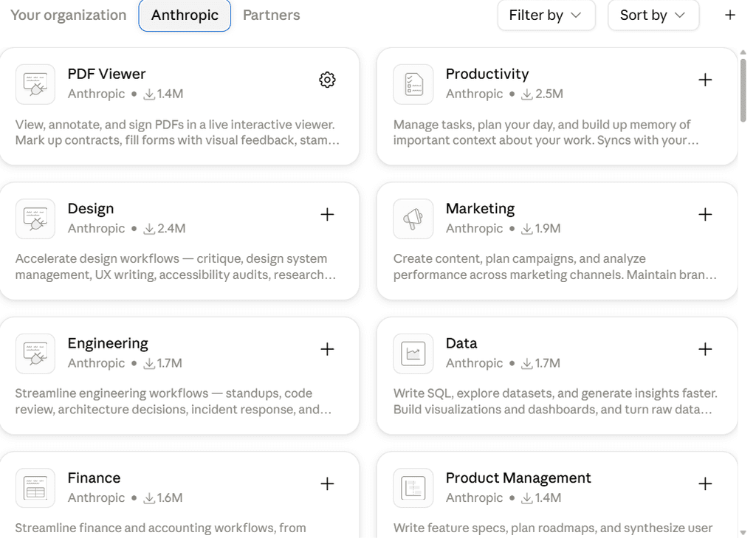Click the '1.7M' count under Engineering
The height and width of the screenshot is (541, 756).
[170, 363]
